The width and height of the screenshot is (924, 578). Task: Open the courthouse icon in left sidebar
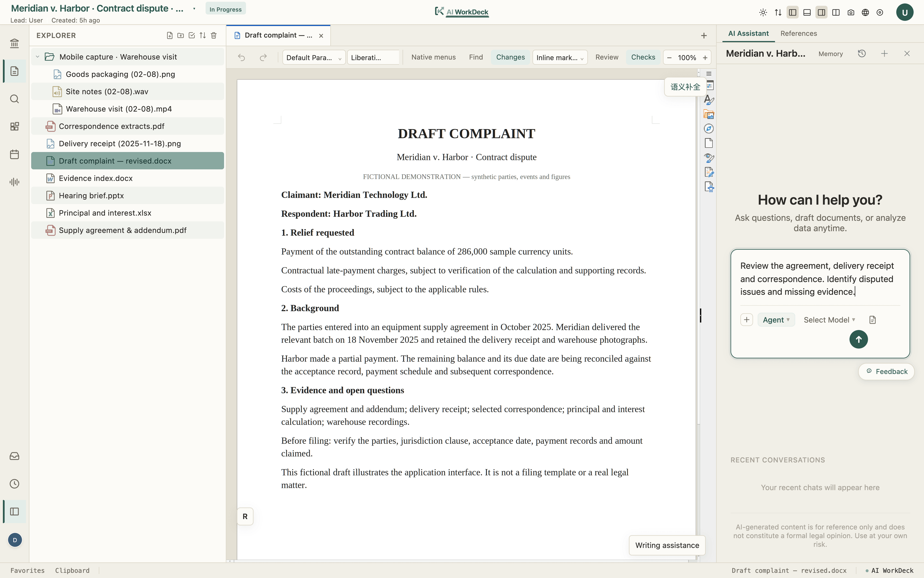(x=14, y=43)
